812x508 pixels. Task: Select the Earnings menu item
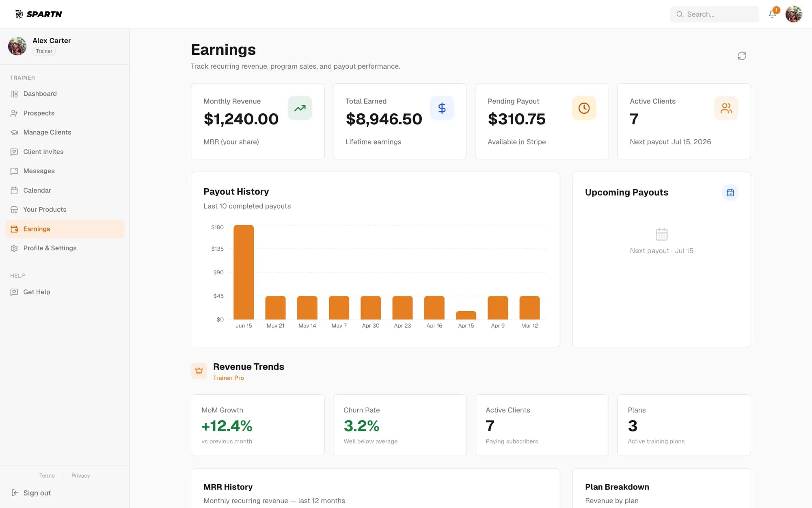(x=65, y=229)
